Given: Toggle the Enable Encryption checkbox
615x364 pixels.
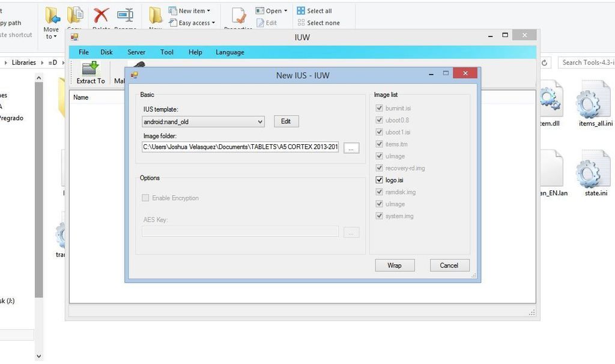Looking at the screenshot, I should pos(146,198).
